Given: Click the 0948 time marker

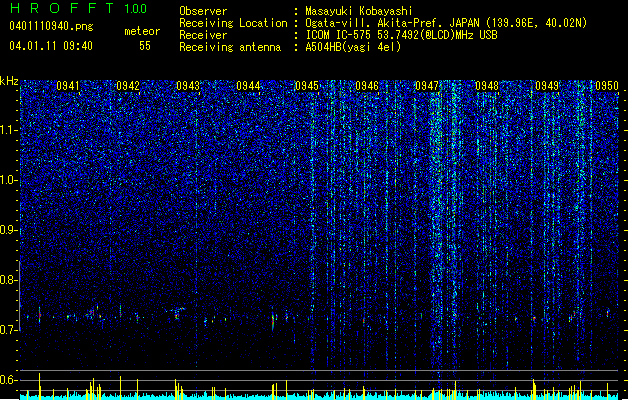Looking at the screenshot, I should 487,86.
